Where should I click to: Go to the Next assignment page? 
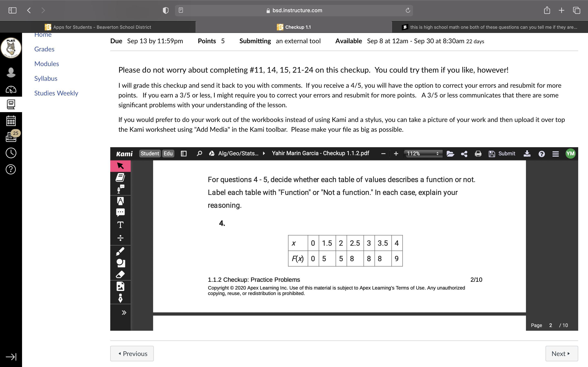pyautogui.click(x=561, y=354)
